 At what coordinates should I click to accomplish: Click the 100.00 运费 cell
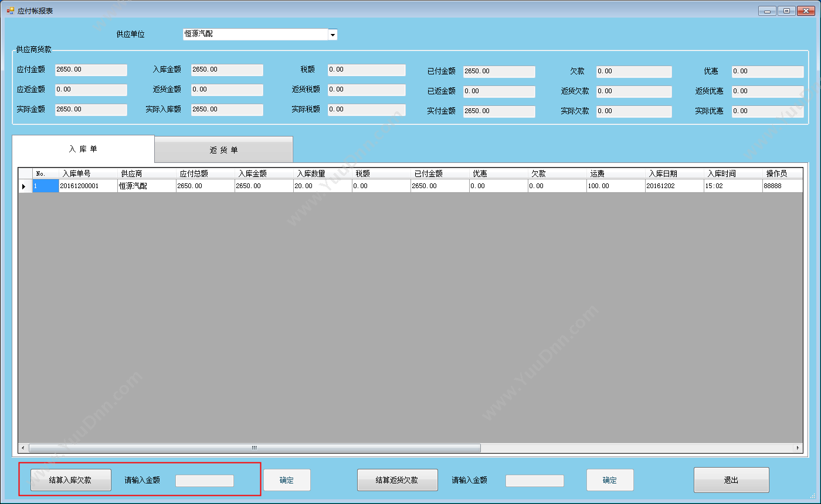tap(616, 186)
